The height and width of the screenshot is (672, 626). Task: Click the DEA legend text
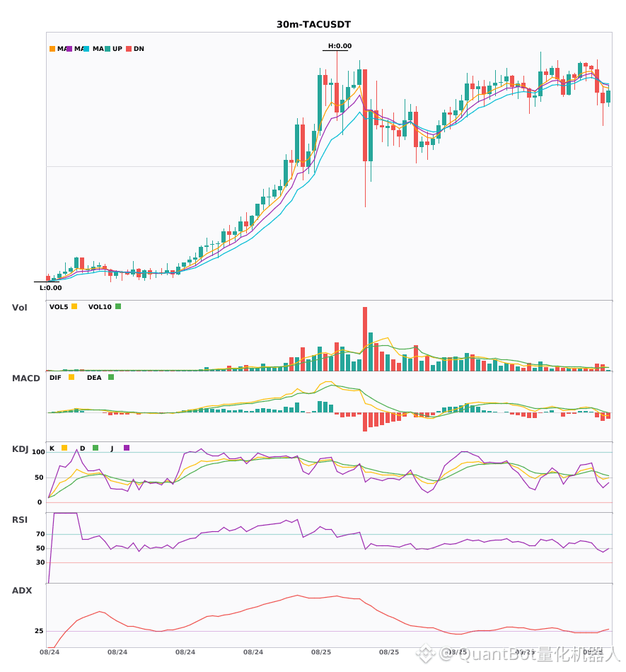[94, 378]
